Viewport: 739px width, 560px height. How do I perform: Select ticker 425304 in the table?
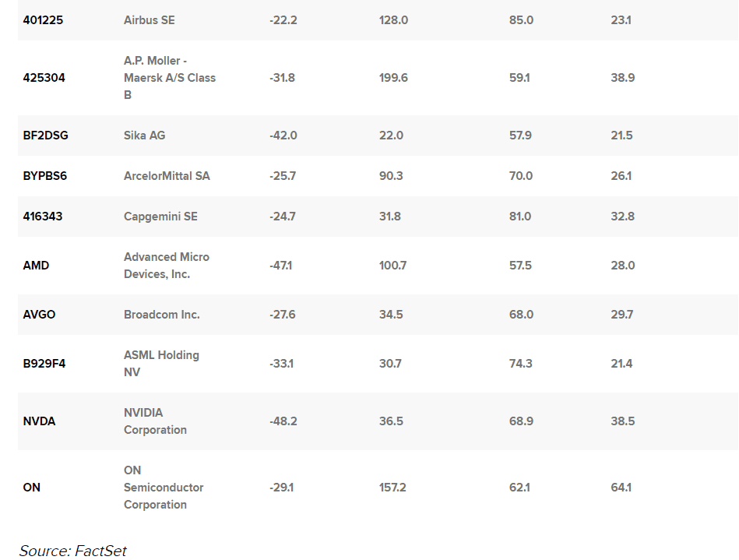point(44,78)
